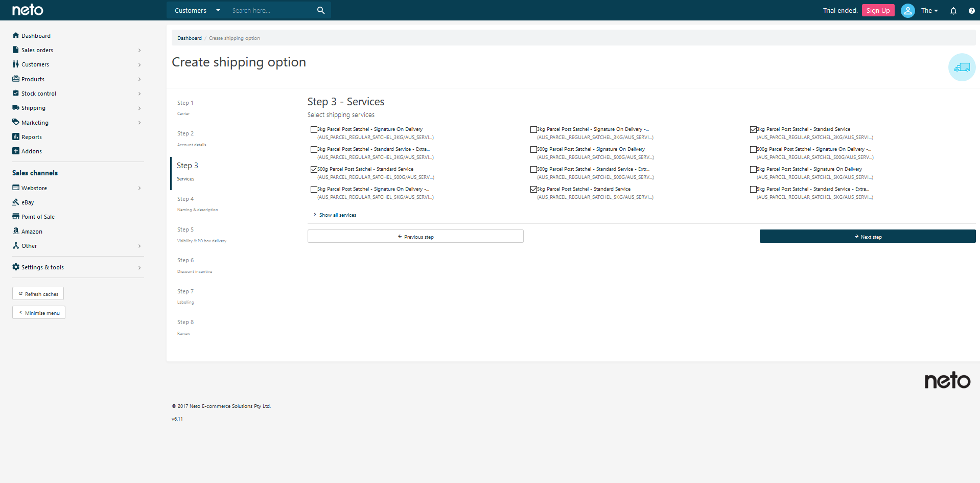980x483 pixels.
Task: Expand Webstore submenu chevron
Action: coord(139,188)
